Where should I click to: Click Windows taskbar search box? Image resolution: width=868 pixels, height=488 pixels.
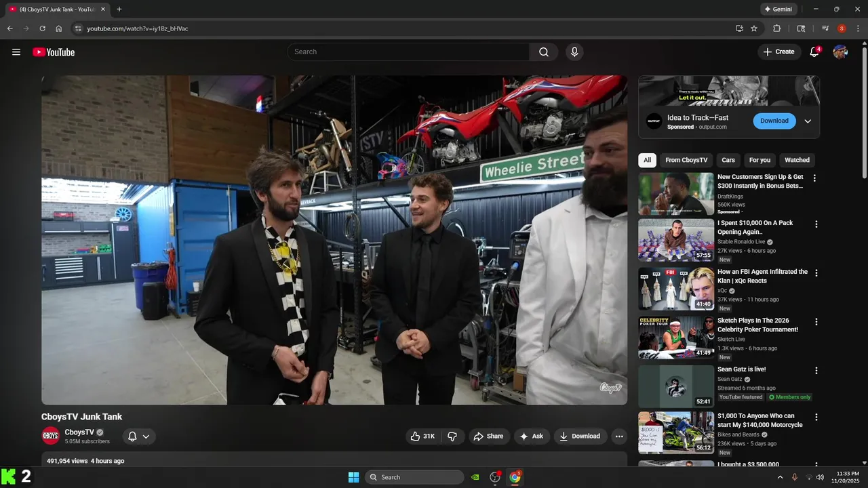414,477
